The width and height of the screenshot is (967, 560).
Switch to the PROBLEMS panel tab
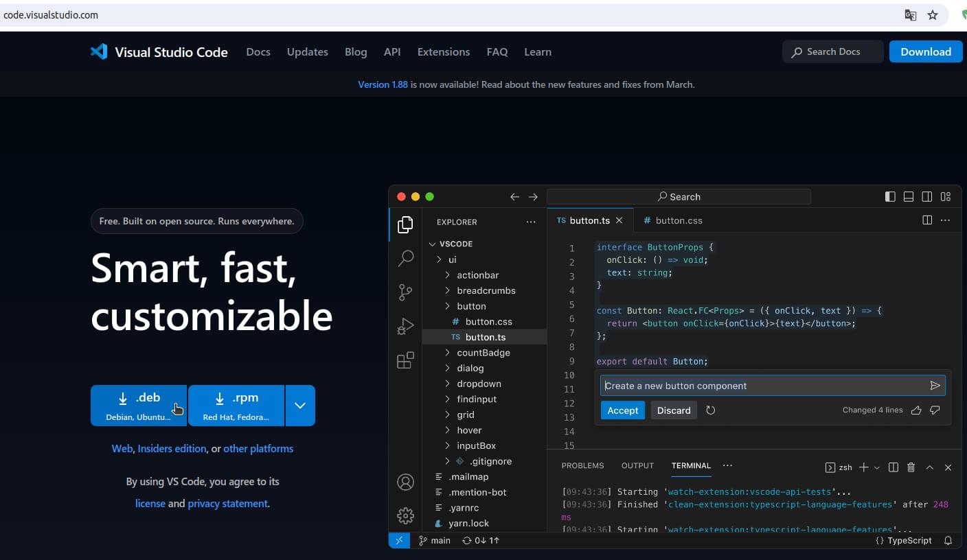pyautogui.click(x=582, y=465)
